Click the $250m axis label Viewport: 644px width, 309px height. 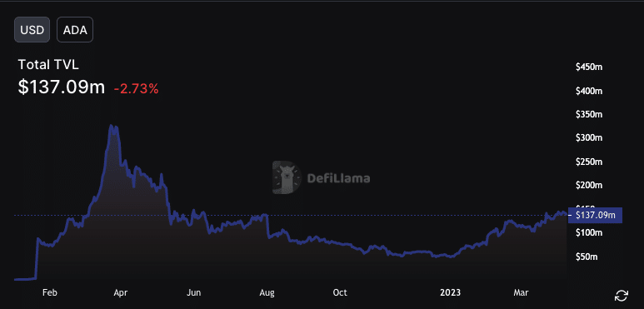point(589,162)
